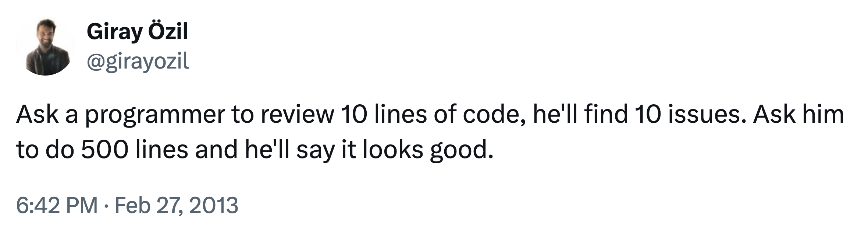Click the tweet text about reviewing code
This screenshot has width=868, height=241.
click(x=430, y=132)
